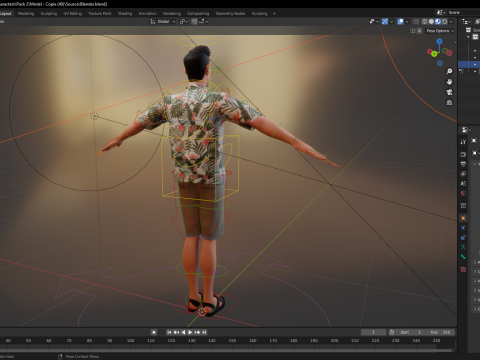Add new workspace with plus button
The image size is (480, 360).
coord(274,13)
